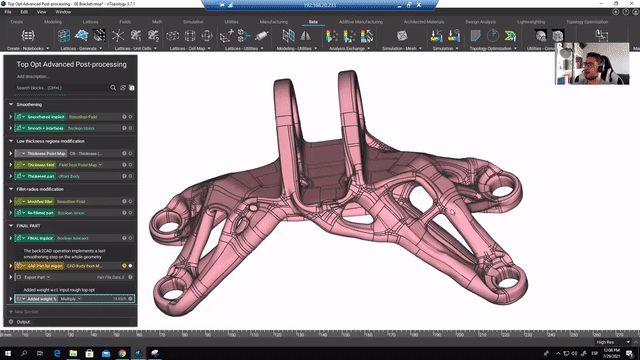The image size is (640, 360).
Task: Collapse the FINAL PART section
Action: tap(11, 226)
